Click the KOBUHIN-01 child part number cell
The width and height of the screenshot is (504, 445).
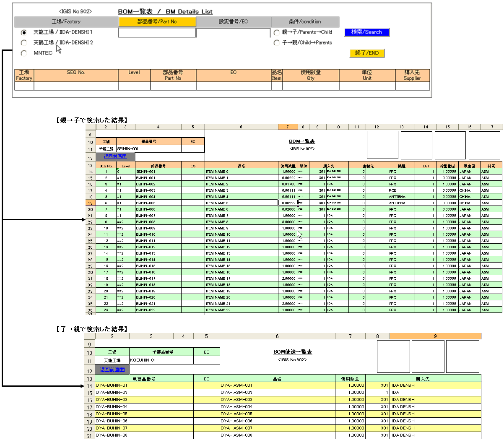[161, 360]
